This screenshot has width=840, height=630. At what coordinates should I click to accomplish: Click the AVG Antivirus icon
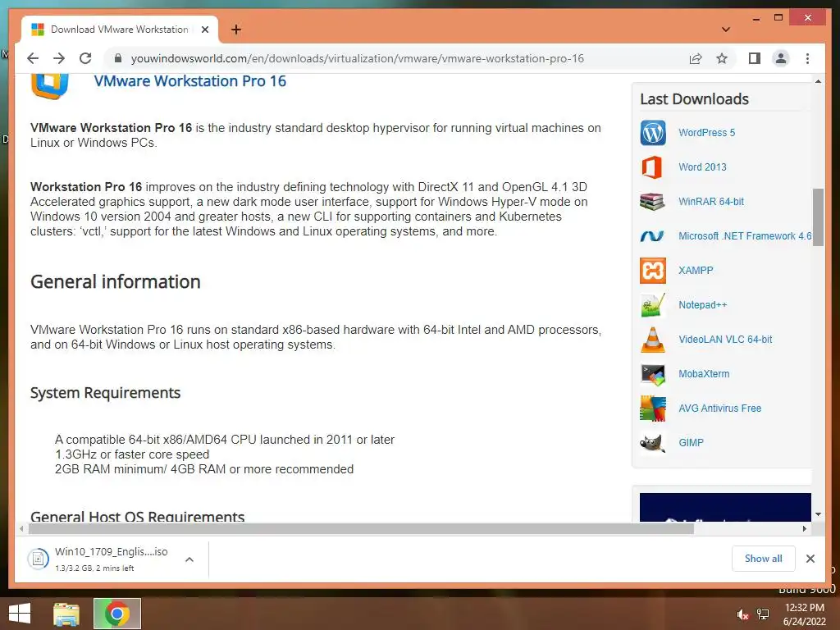click(652, 409)
